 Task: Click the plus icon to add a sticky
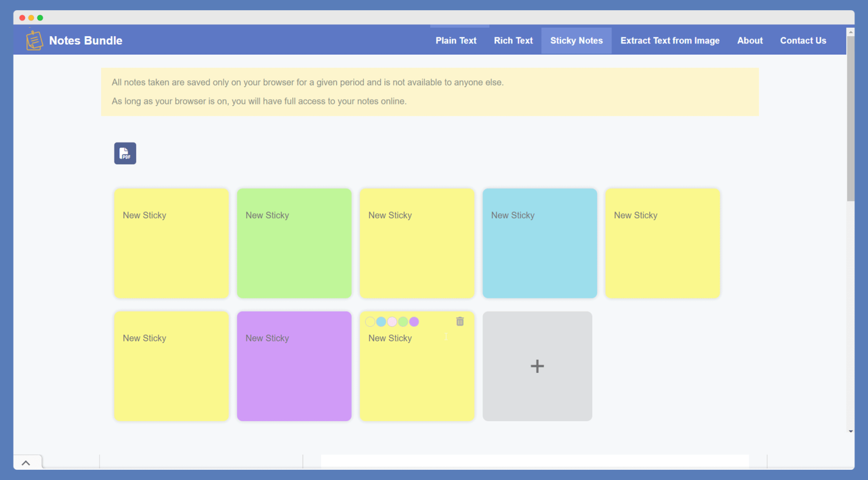537,366
